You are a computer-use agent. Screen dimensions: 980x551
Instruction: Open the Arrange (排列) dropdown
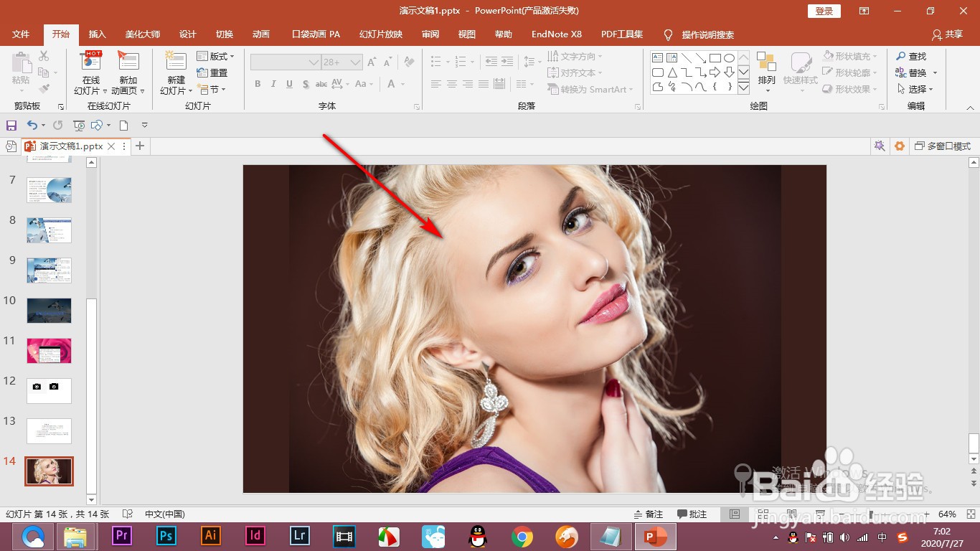766,72
